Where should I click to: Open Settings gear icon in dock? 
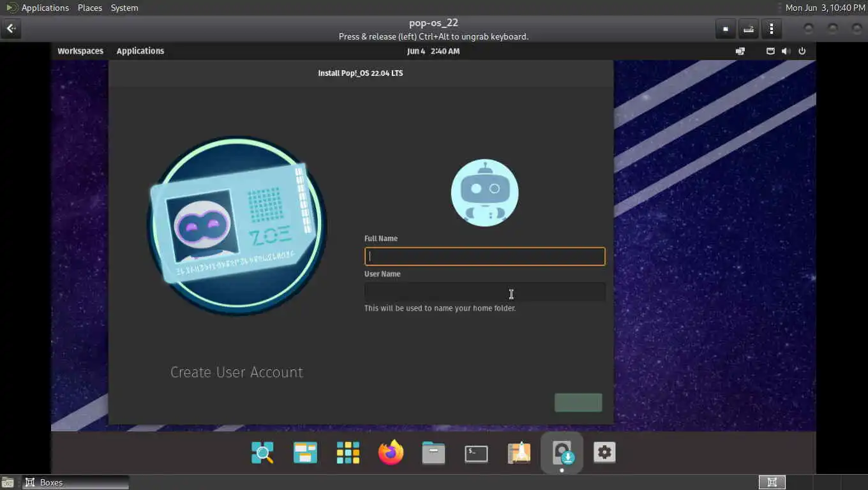pos(604,452)
